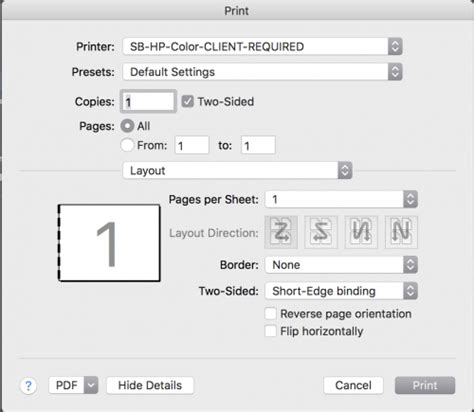Select the reversed-Z right-to-left layout direction icon
This screenshot has height=412, width=474.
point(321,232)
